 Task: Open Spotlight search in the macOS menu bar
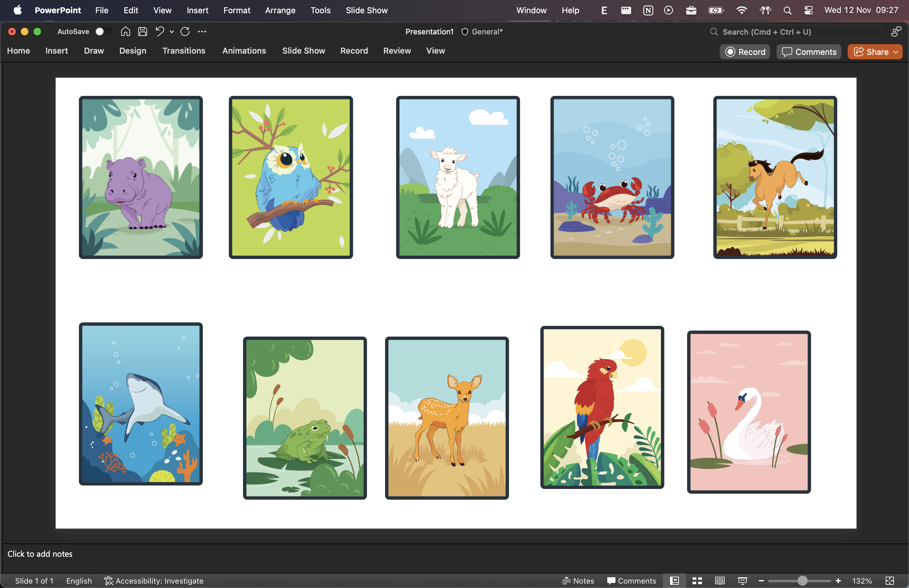[787, 10]
